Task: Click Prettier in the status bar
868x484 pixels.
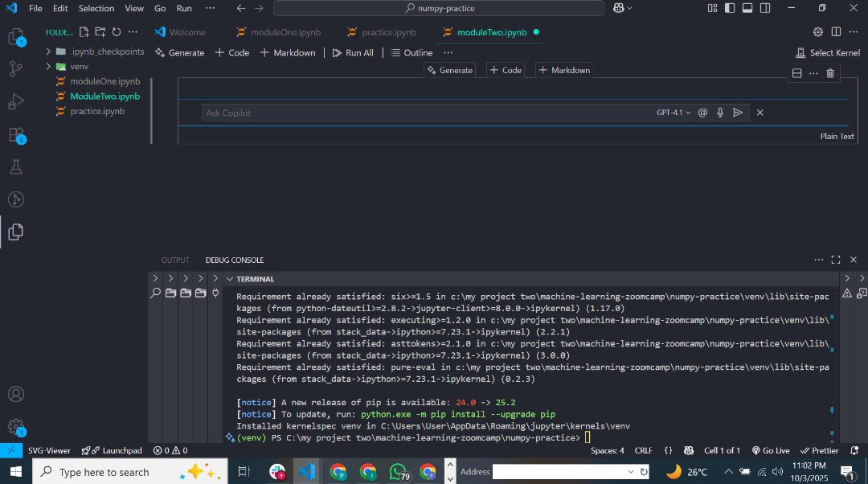Action: 819,451
